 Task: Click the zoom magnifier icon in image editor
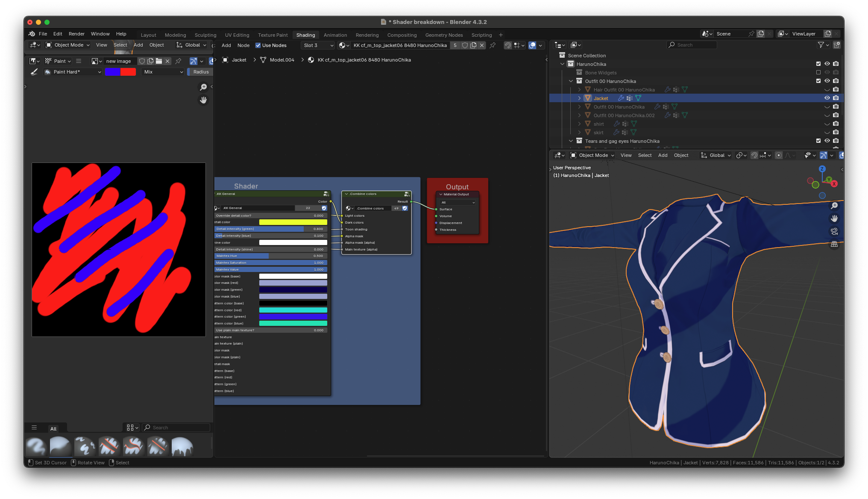[203, 87]
